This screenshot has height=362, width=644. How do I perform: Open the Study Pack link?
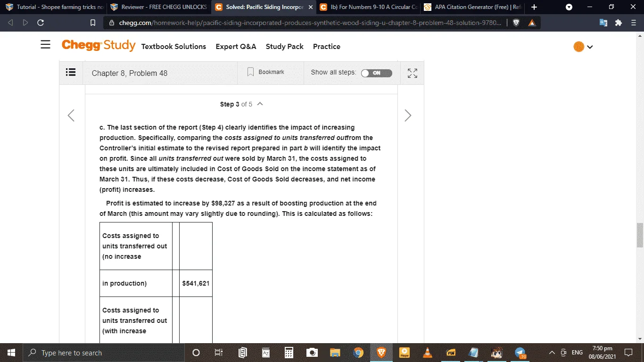(x=285, y=46)
